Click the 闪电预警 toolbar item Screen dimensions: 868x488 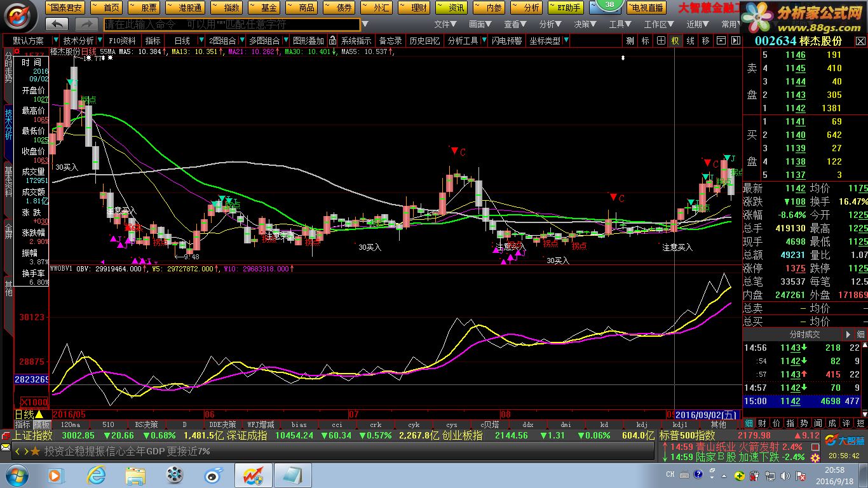[x=506, y=41]
